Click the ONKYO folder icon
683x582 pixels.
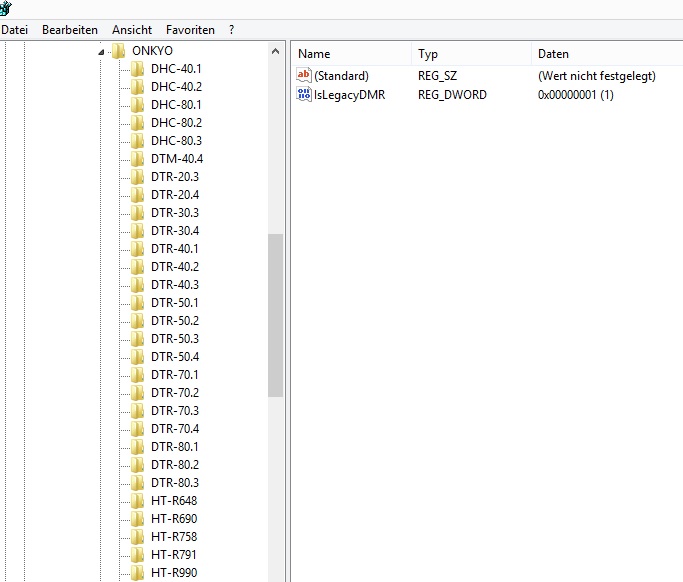(118, 51)
